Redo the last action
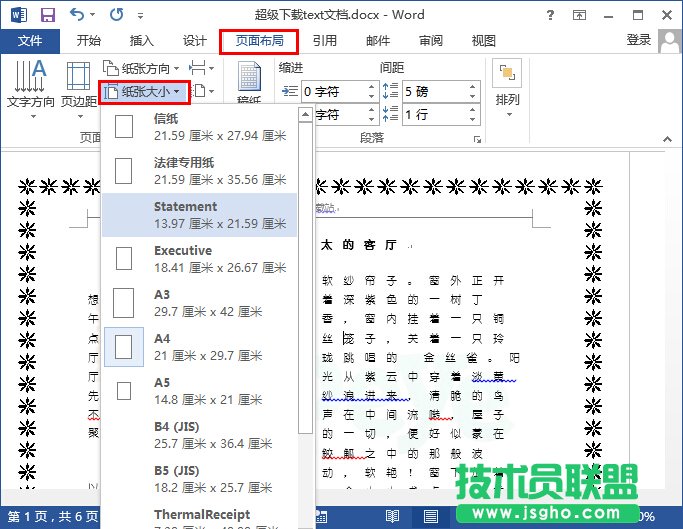Image resolution: width=683 pixels, height=529 pixels. pyautogui.click(x=116, y=15)
